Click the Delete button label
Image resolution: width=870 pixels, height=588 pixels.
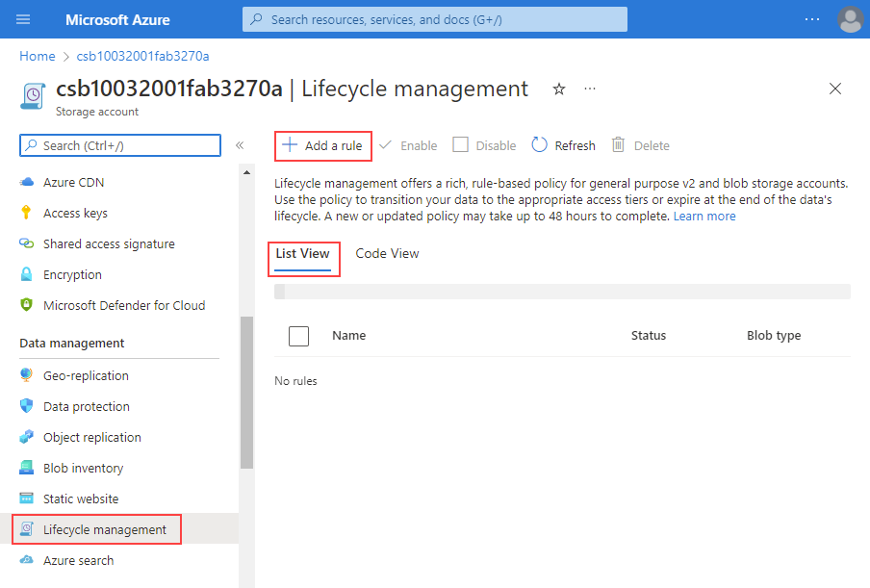pyautogui.click(x=652, y=145)
